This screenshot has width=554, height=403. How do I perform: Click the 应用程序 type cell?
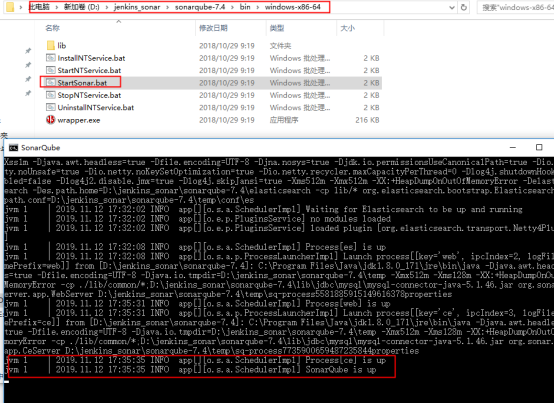(284, 120)
